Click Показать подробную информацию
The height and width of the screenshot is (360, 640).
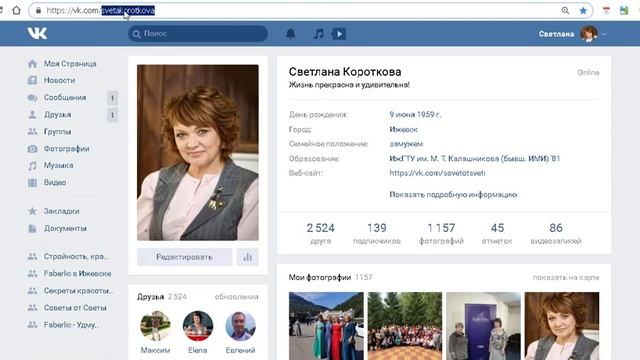[x=453, y=195]
